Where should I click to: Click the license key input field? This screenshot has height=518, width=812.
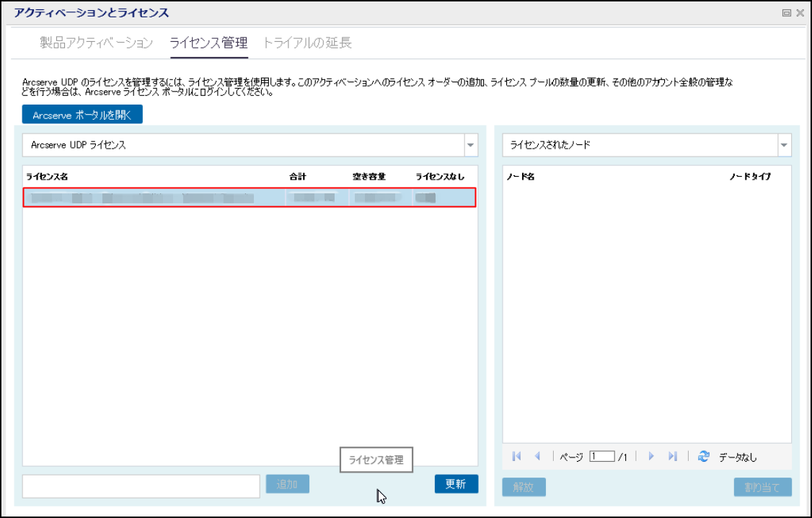[x=141, y=486]
